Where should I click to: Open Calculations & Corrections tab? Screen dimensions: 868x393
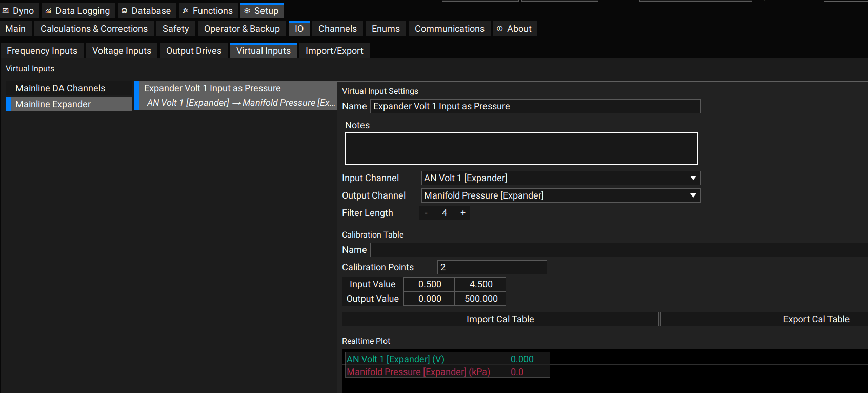(94, 29)
